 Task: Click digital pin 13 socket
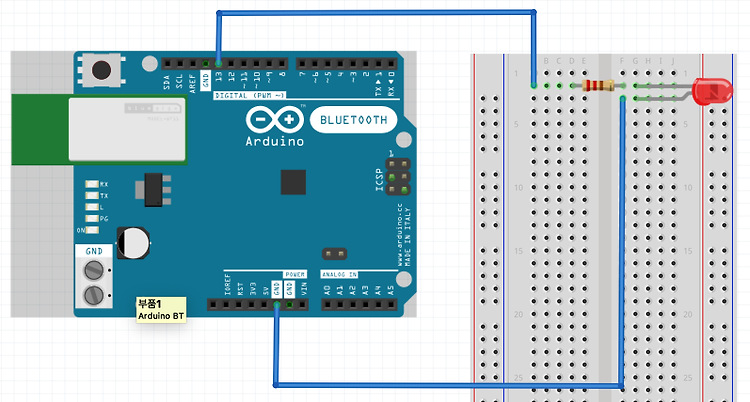tap(219, 64)
